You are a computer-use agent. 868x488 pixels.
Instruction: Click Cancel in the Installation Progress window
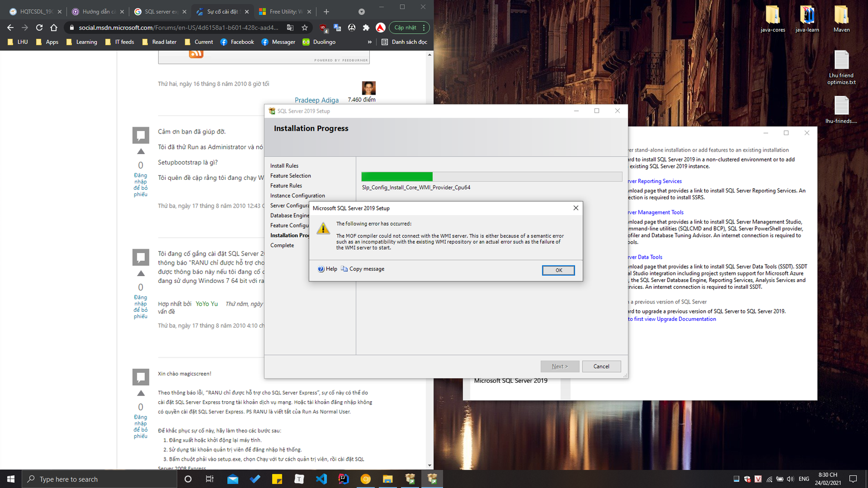click(601, 367)
